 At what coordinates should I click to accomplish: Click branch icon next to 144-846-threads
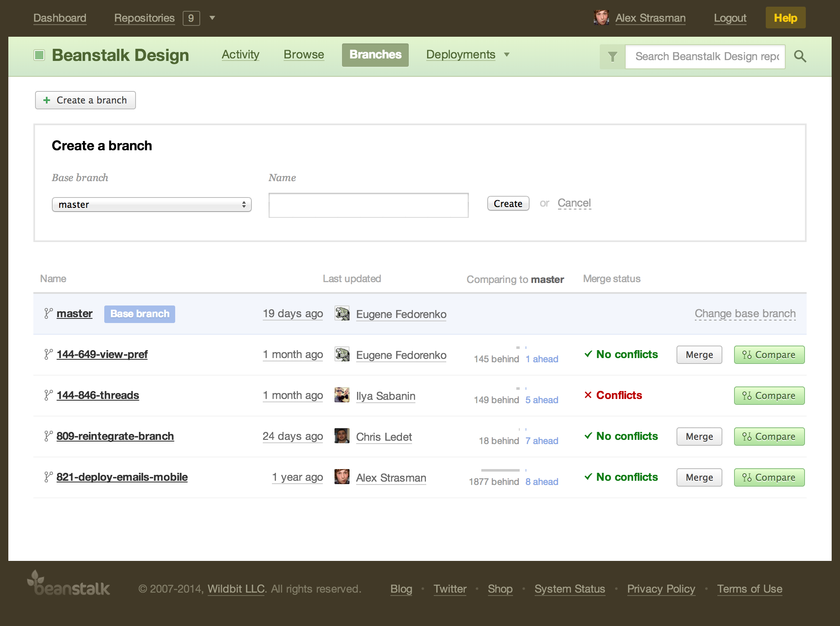(48, 395)
